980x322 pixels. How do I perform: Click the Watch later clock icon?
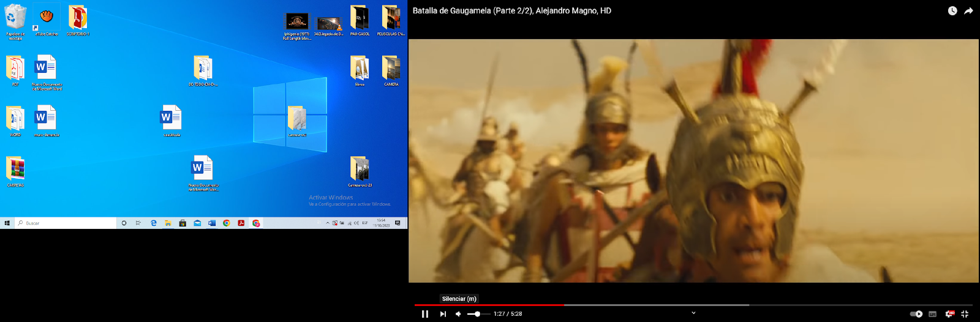[x=952, y=11]
